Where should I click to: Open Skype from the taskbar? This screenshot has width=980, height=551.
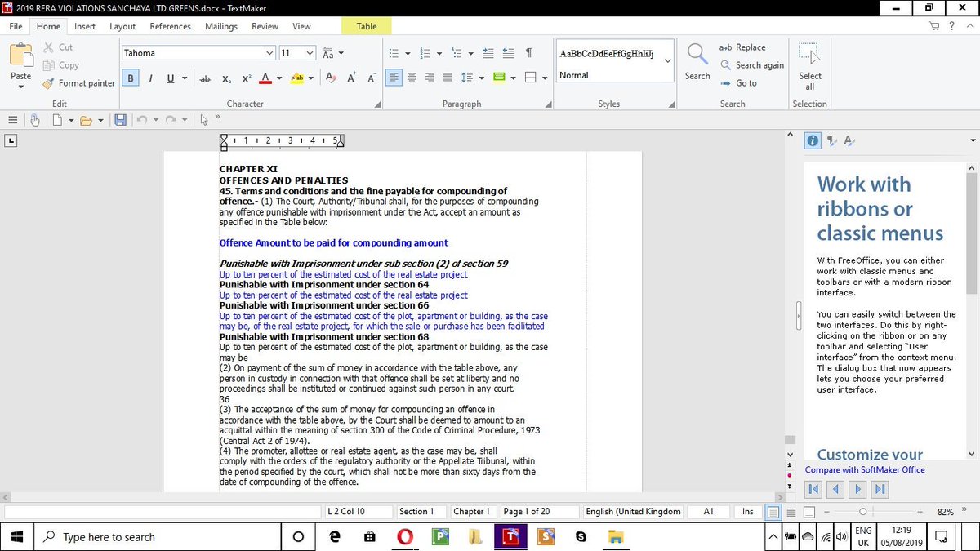581,537
